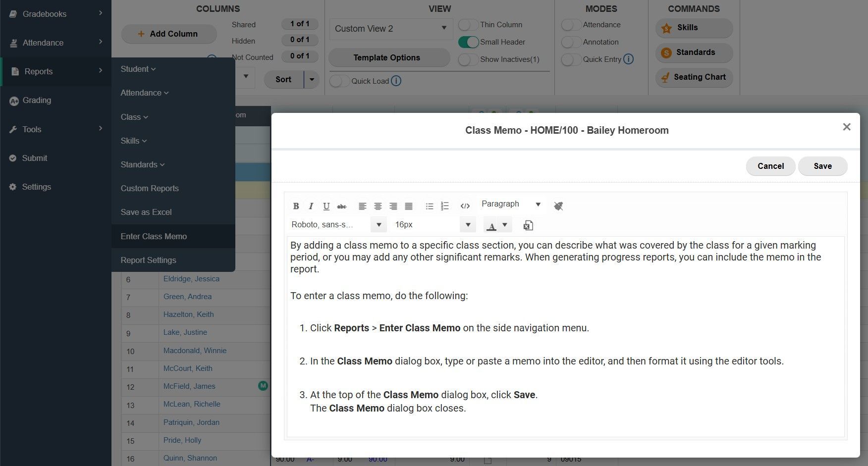Open the text color picker arrow
868x466 pixels.
click(505, 225)
